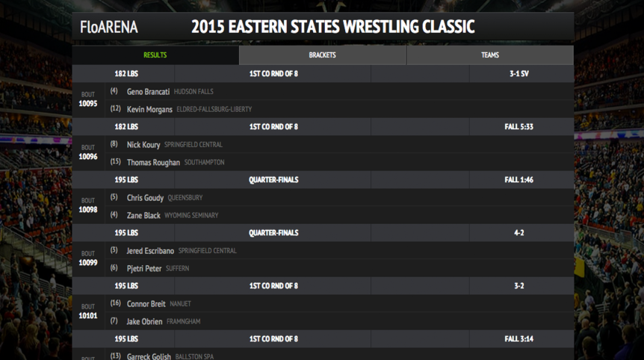The height and width of the screenshot is (360, 644).
Task: Open the Brackets tab
Action: click(x=323, y=55)
